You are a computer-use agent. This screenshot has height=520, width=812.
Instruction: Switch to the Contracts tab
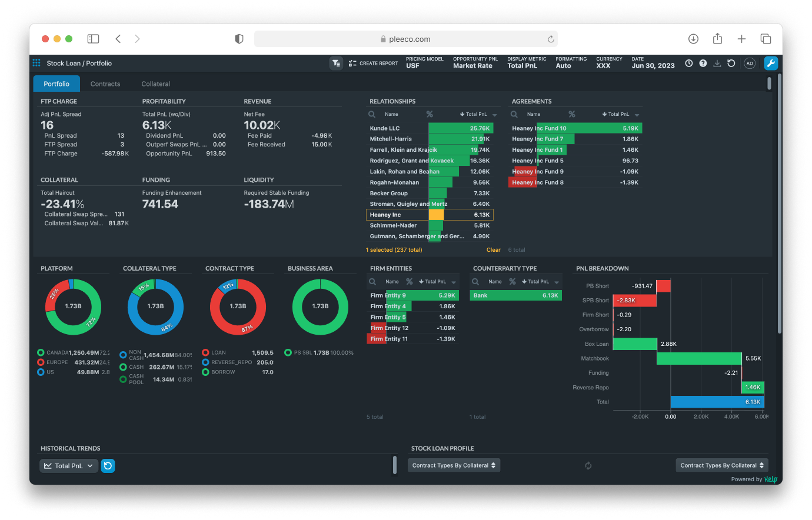coord(105,84)
